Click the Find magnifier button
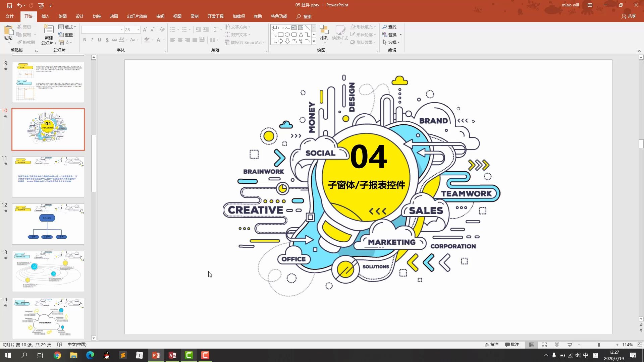The image size is (644, 362). (x=389, y=27)
